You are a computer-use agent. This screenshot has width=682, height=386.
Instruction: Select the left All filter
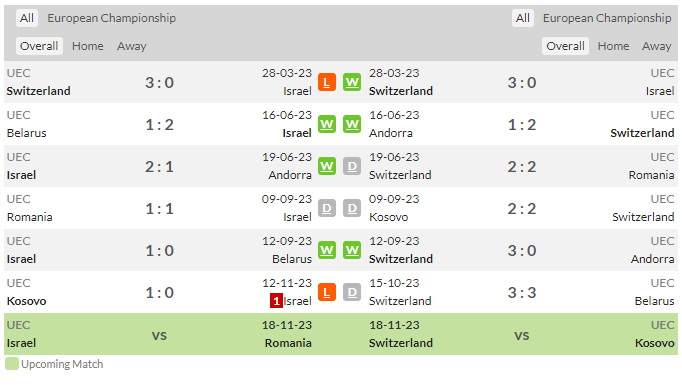27,18
